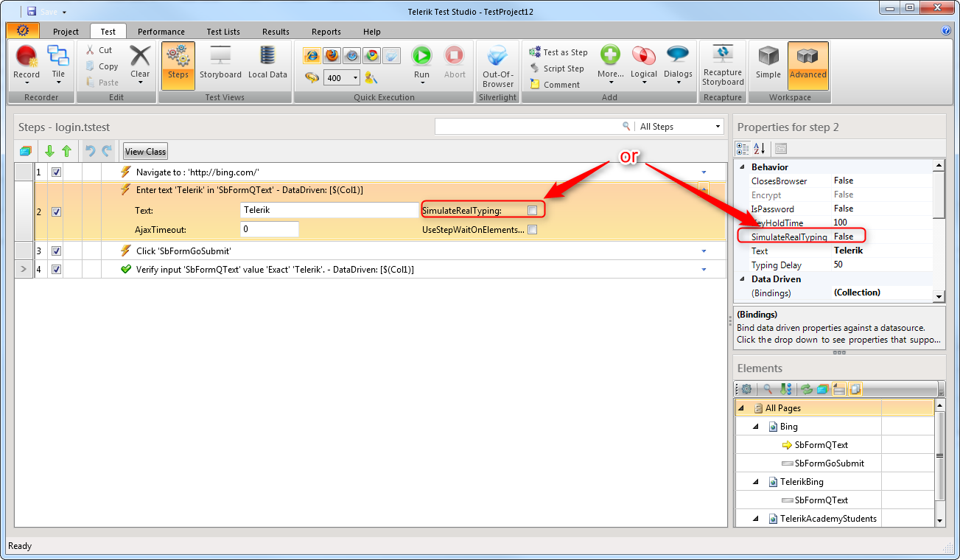Add a Test as Step
This screenshot has height=560, width=960.
point(558,52)
